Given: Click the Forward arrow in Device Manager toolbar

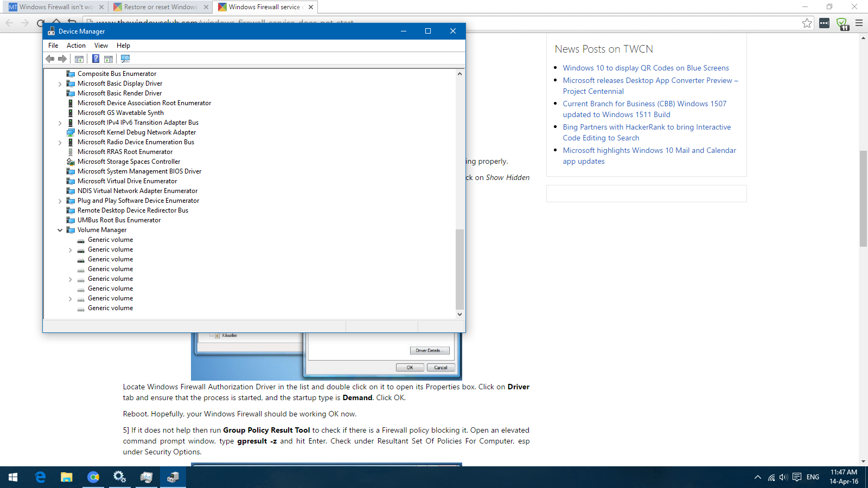Looking at the screenshot, I should [x=62, y=59].
